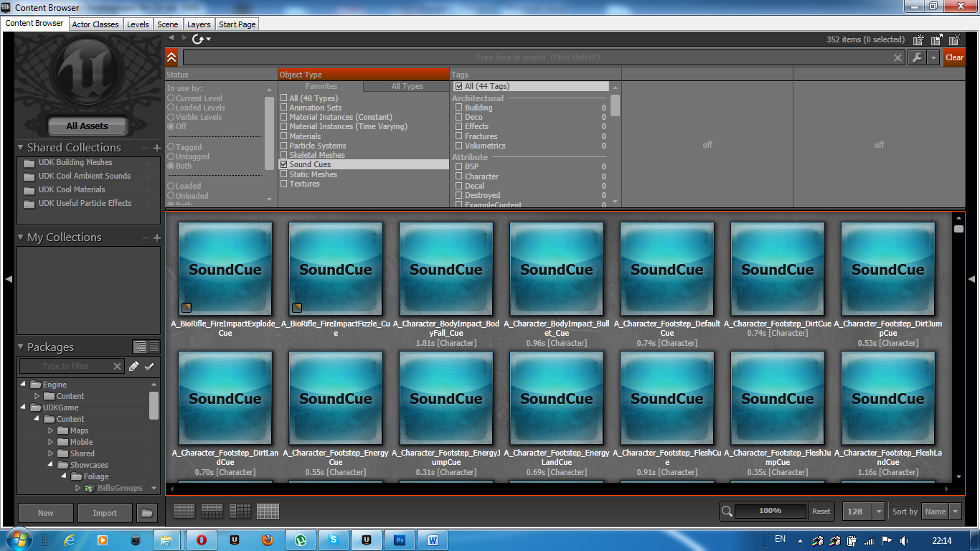Select the All Types object type tab

pyautogui.click(x=407, y=87)
